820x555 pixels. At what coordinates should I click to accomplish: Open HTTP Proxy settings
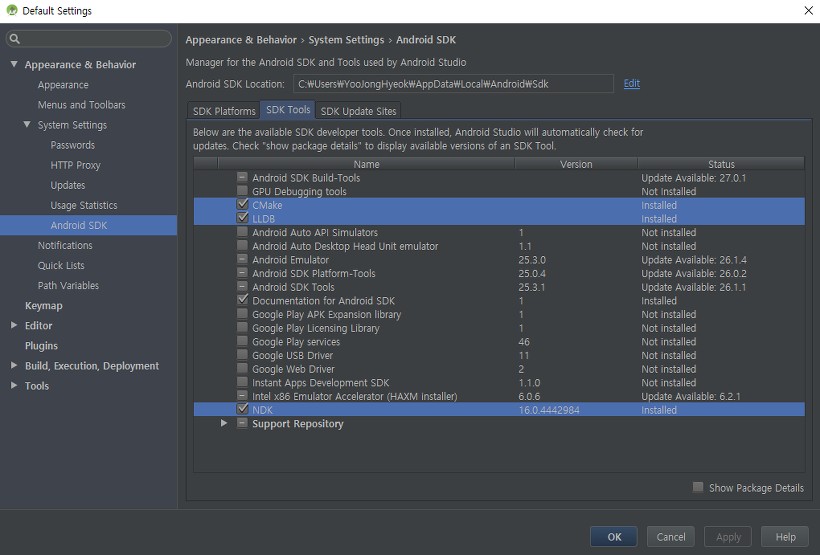75,165
